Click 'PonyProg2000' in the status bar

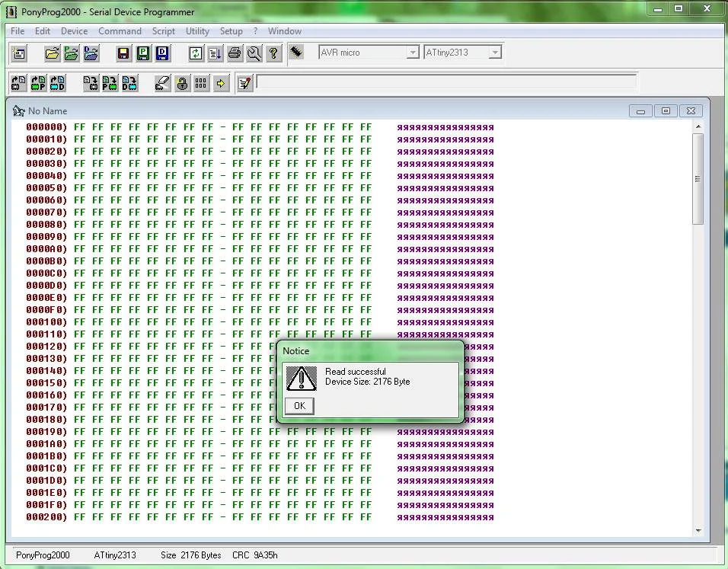tap(43, 555)
